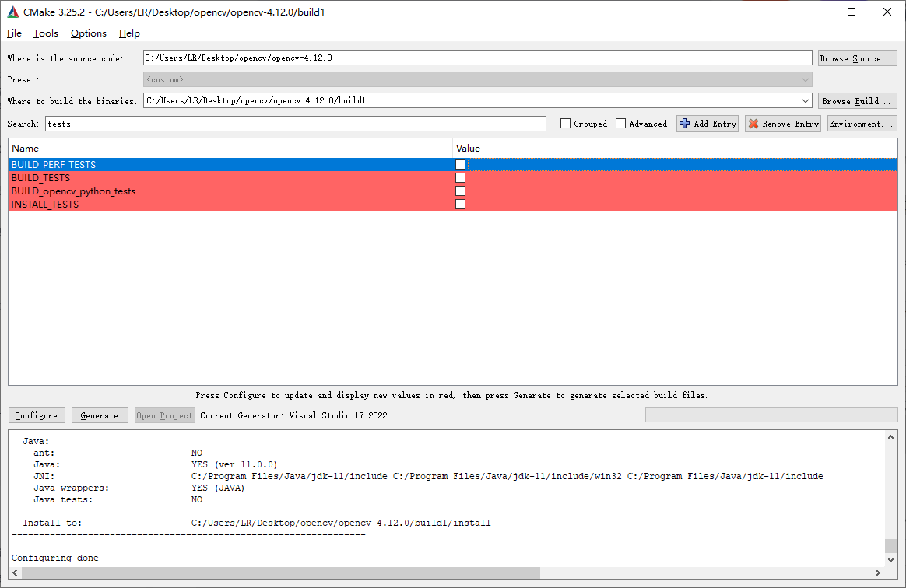Viewport: 906px width, 588px height.
Task: Open the Preset custom dropdown
Action: 477,79
